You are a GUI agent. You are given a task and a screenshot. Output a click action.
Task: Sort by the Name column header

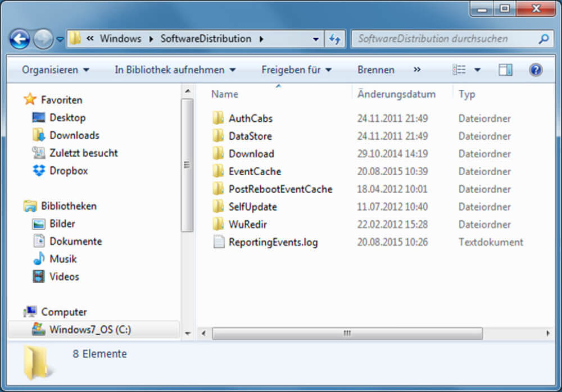(x=224, y=94)
